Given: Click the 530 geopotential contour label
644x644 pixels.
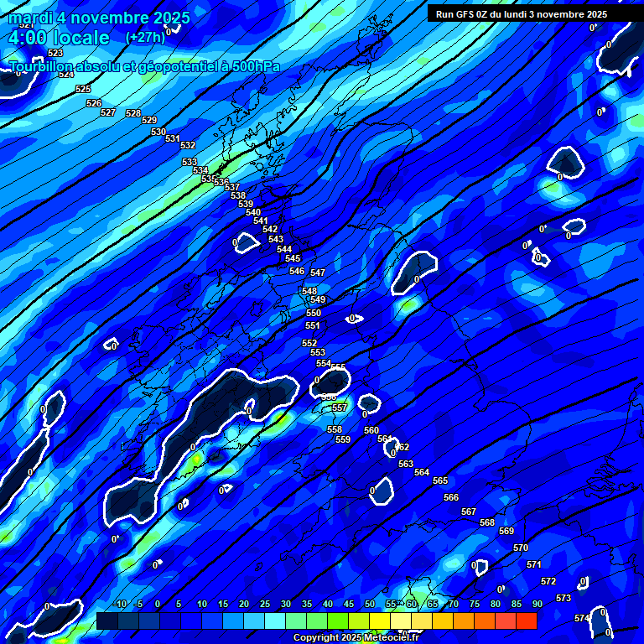Looking at the screenshot, I should [x=158, y=132].
